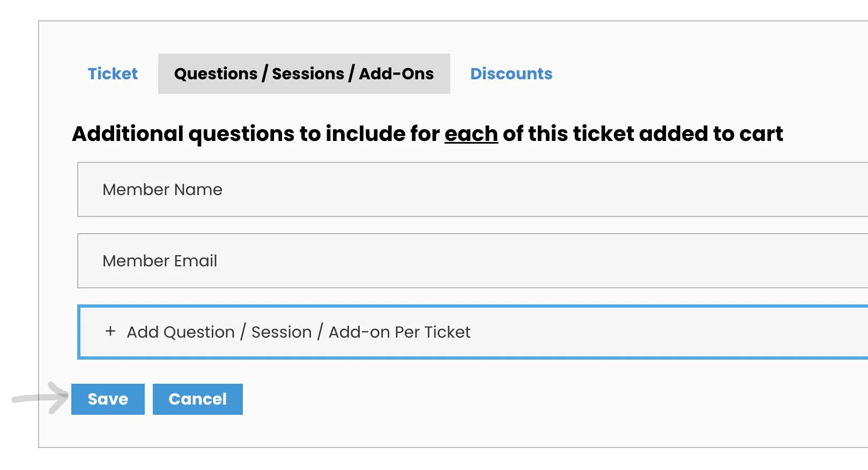Open Add Question / Session / Add-on Per Ticket
Screen dimensions: 868x470
coord(298,332)
